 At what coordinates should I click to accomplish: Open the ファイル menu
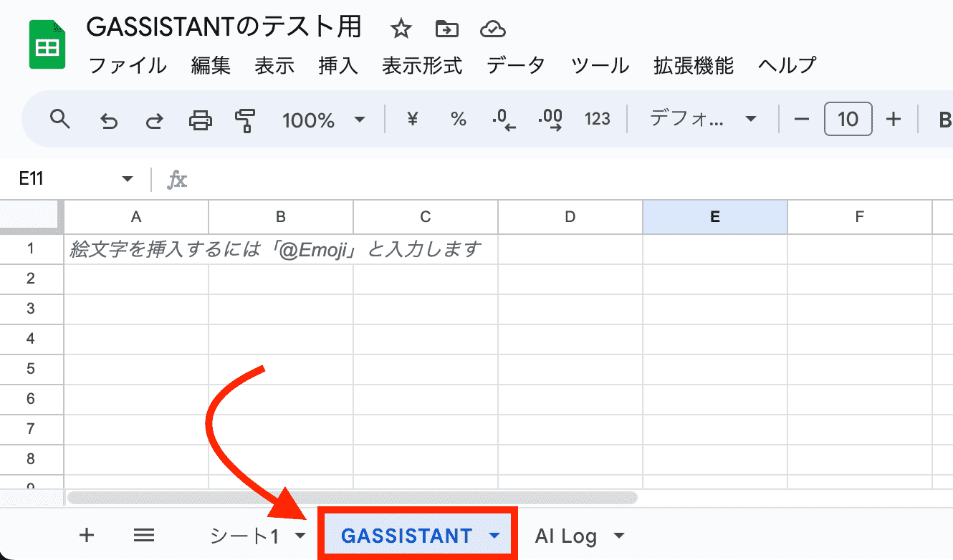click(128, 66)
